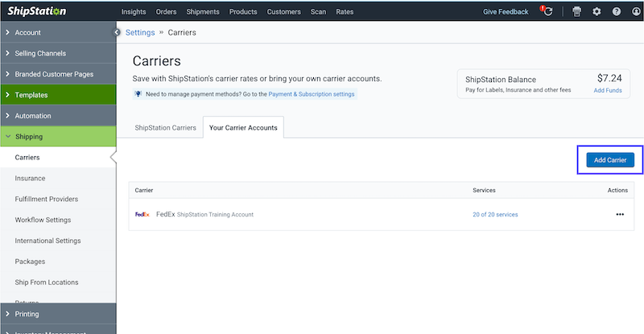This screenshot has width=644, height=334.
Task: Open the Orders menu
Action: pos(166,12)
